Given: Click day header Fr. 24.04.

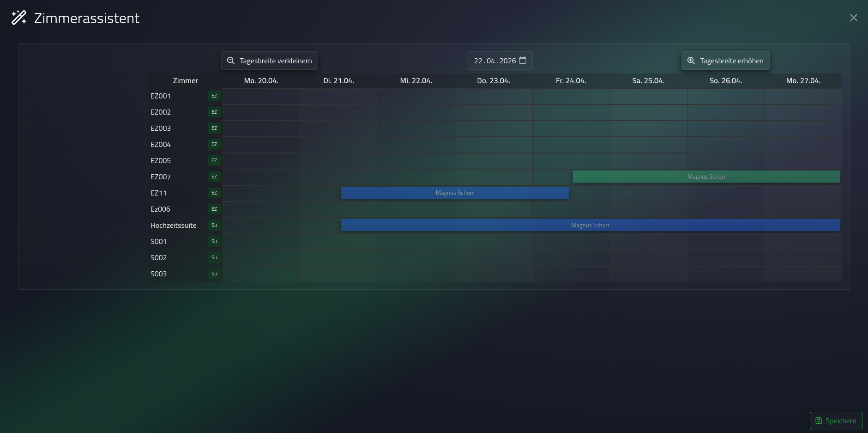Looking at the screenshot, I should 571,81.
